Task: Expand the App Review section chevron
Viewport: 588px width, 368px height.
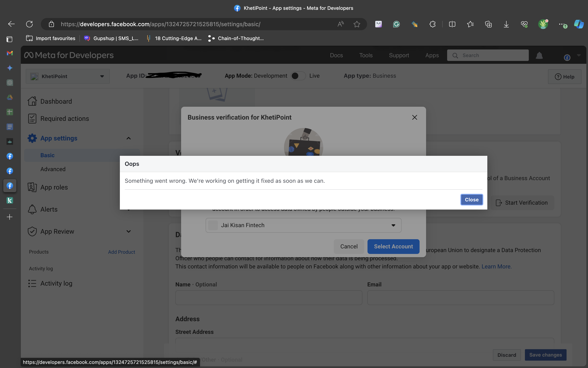Action: tap(129, 231)
